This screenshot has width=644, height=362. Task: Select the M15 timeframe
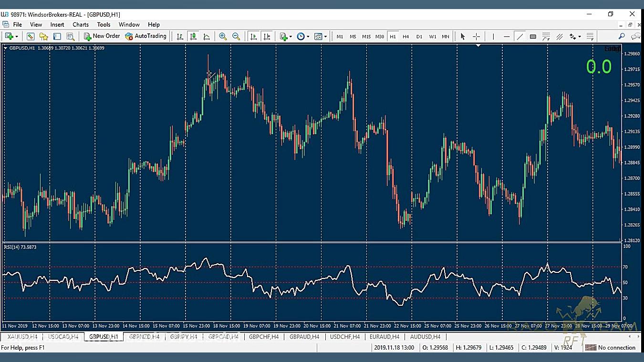[366, 36]
